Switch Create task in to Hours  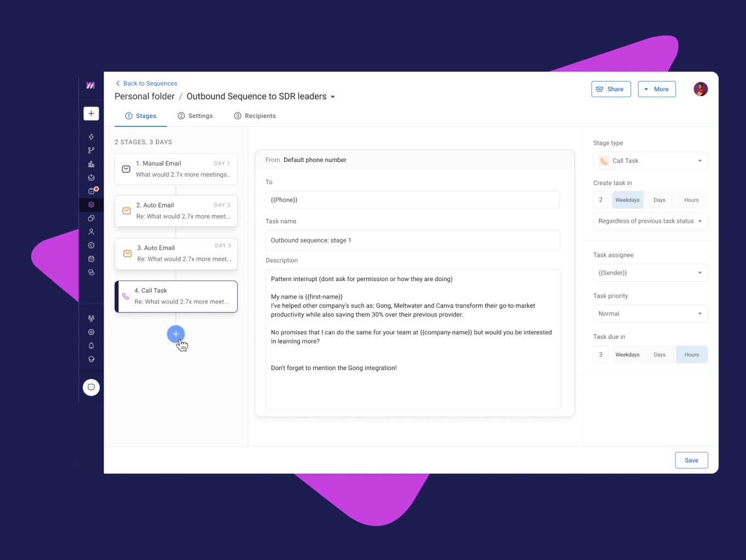pos(691,199)
